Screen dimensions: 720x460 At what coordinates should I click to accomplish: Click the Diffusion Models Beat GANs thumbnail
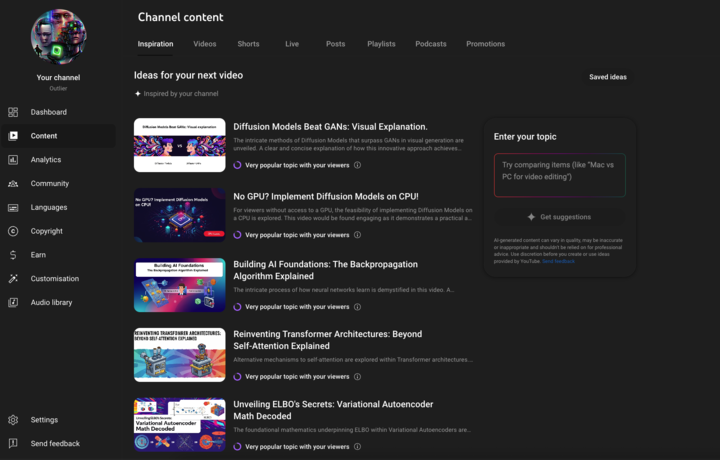[180, 145]
